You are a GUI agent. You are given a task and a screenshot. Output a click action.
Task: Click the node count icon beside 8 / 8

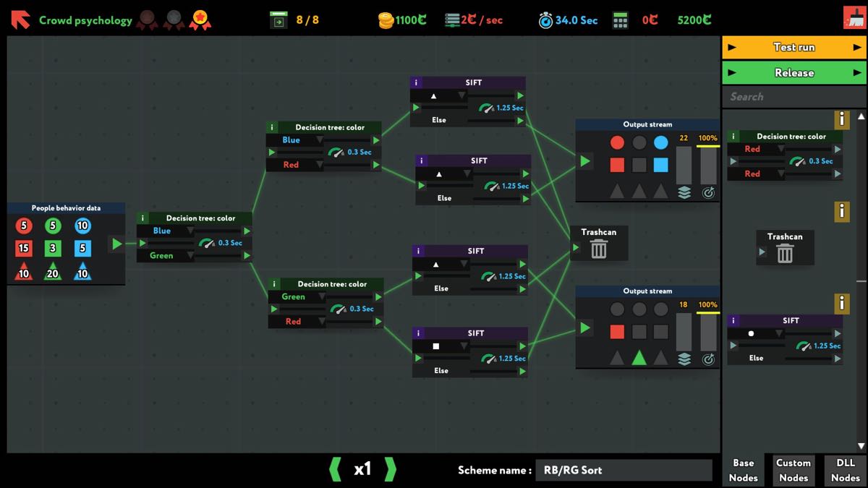(278, 20)
